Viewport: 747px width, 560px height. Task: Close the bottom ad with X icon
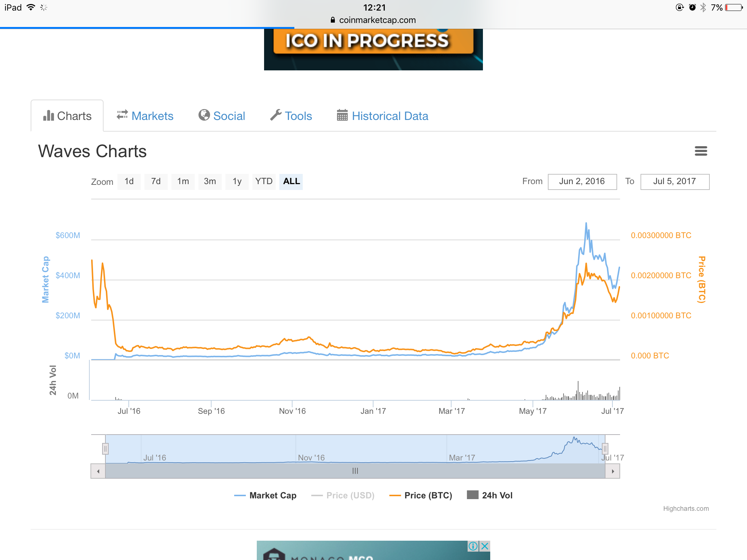[485, 546]
